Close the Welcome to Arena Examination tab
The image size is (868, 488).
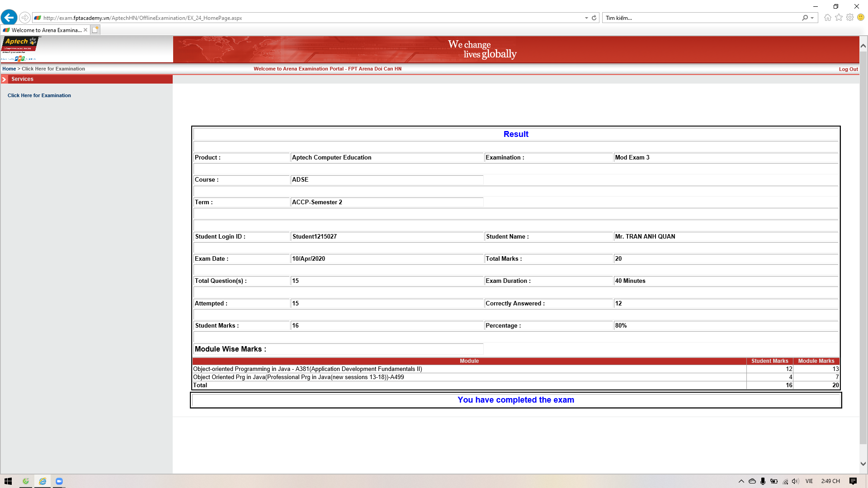pos(85,30)
